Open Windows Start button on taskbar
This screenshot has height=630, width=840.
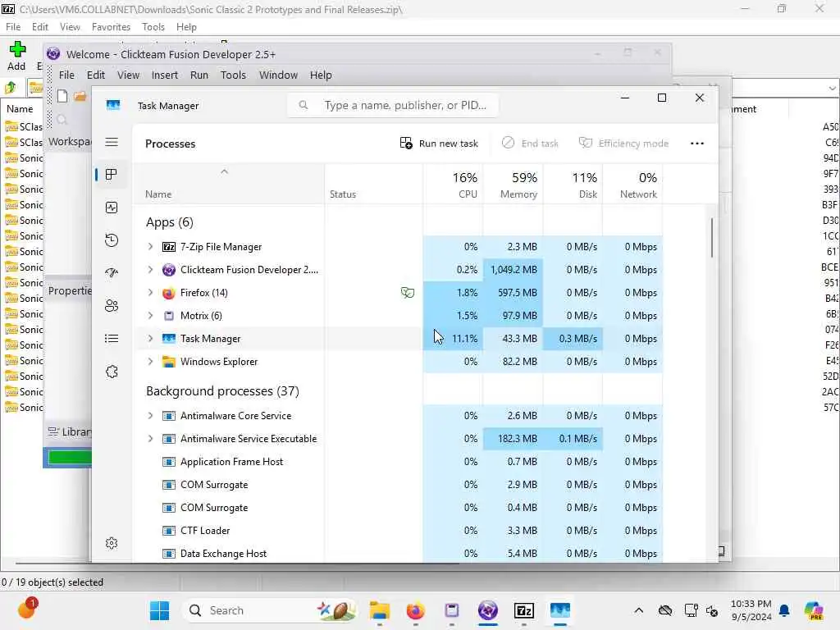[159, 610]
